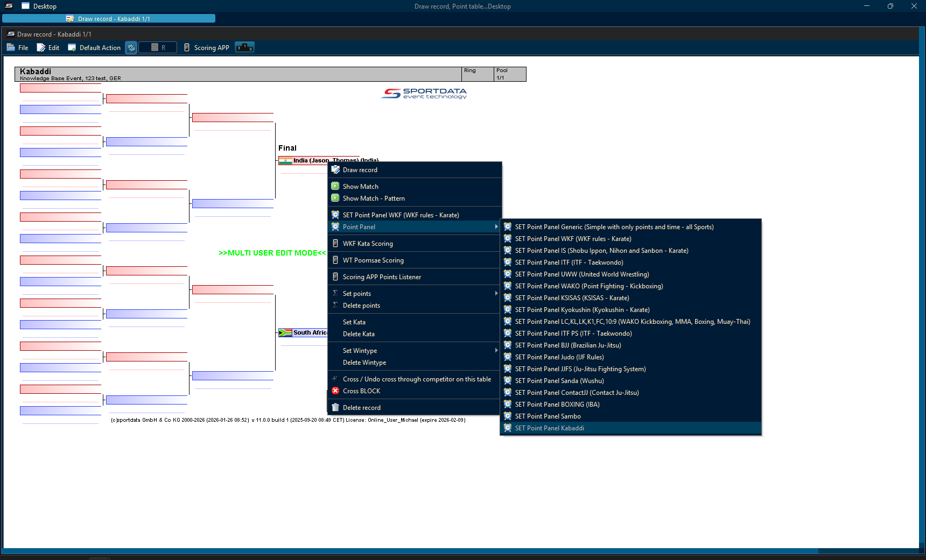This screenshot has height=560, width=926.
Task: Click Show Match in context menu
Action: pyautogui.click(x=360, y=187)
